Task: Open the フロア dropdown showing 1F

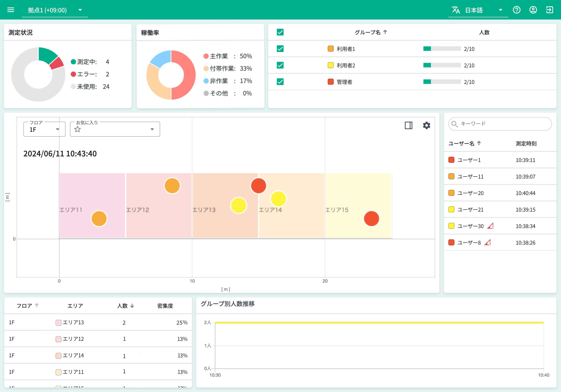Action: pyautogui.click(x=58, y=129)
